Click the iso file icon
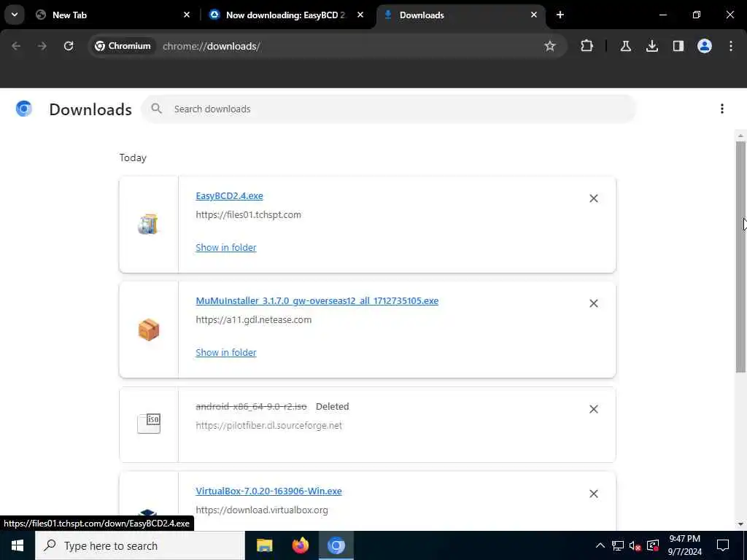747x560 pixels. (149, 423)
